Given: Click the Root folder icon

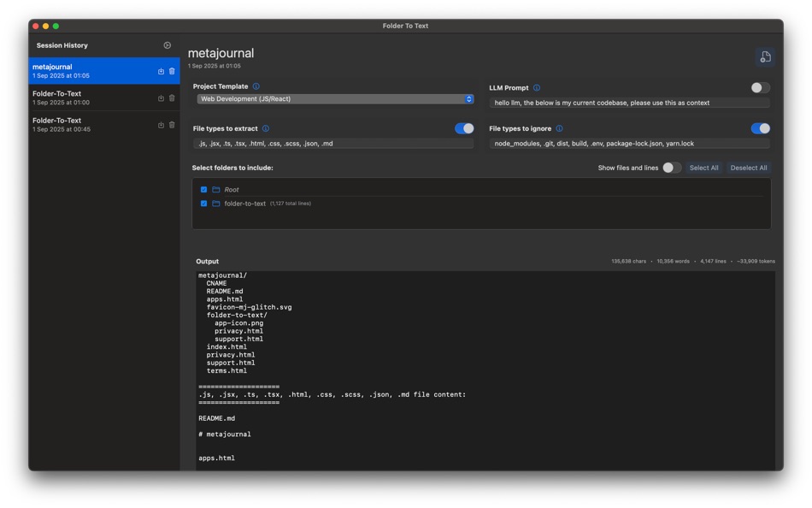Looking at the screenshot, I should click(216, 190).
